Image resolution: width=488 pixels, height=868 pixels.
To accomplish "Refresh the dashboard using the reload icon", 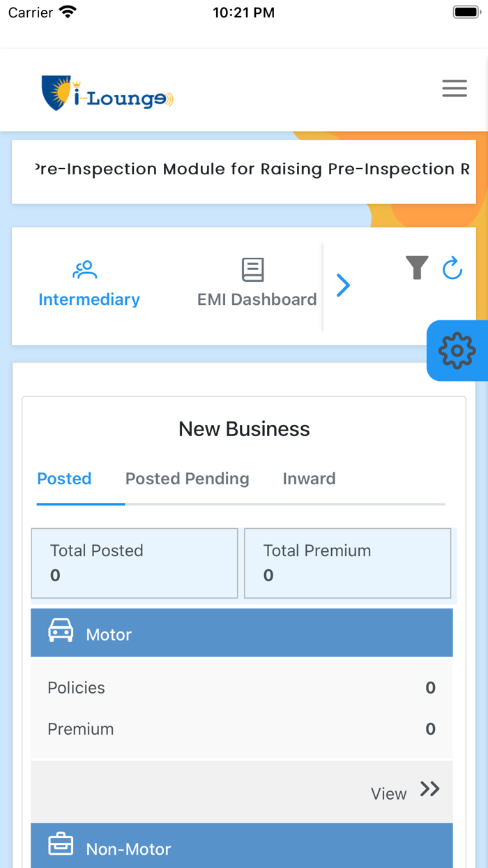I will point(452,269).
